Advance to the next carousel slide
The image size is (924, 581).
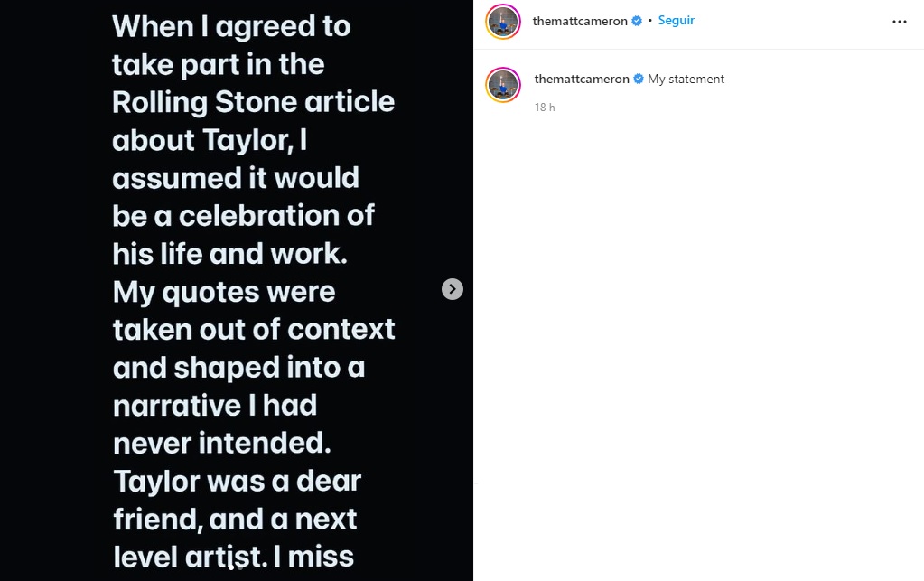point(453,289)
